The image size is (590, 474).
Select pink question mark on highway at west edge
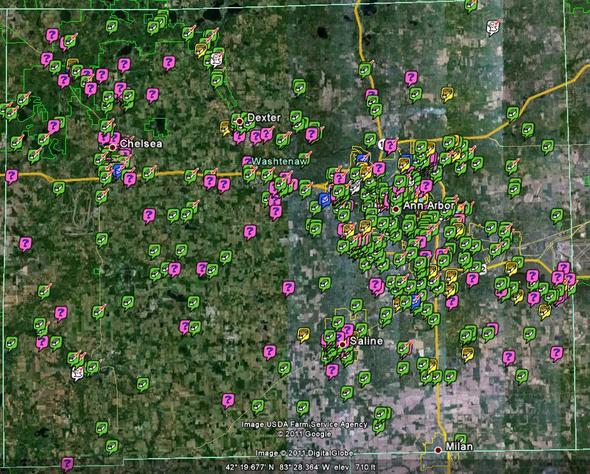click(x=11, y=176)
